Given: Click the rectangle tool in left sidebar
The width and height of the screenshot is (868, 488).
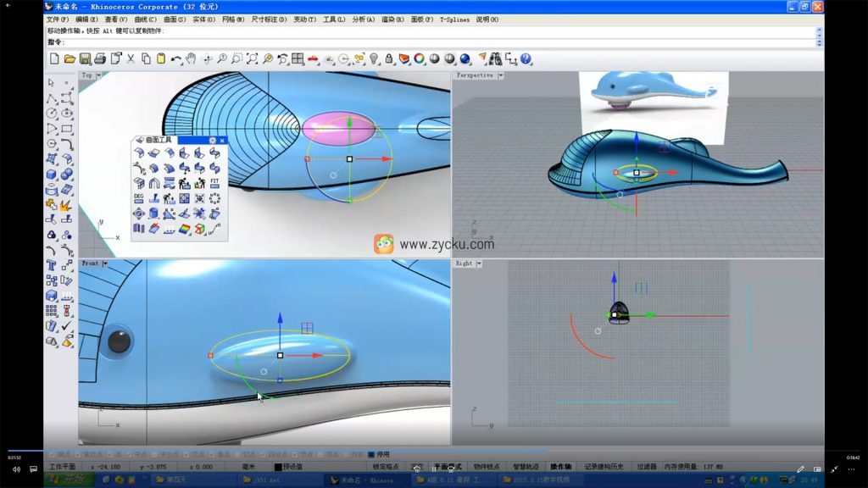Looking at the screenshot, I should pyautogui.click(x=66, y=129).
